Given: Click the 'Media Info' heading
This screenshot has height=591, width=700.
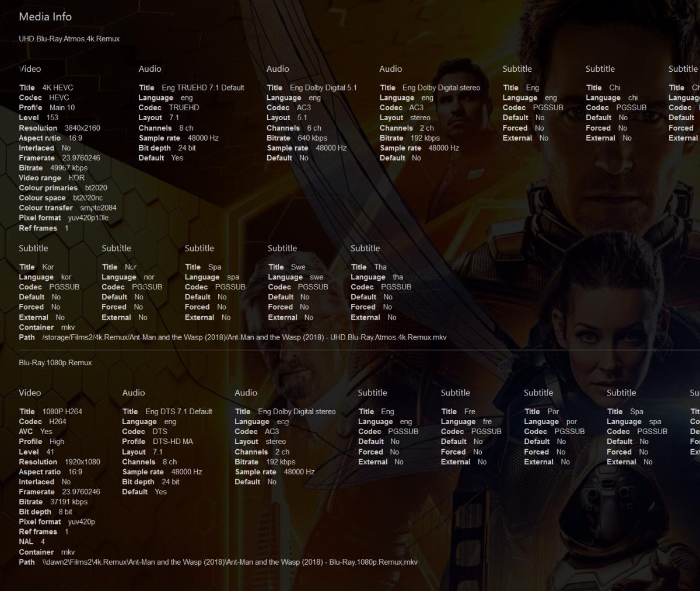Looking at the screenshot, I should 45,16.
